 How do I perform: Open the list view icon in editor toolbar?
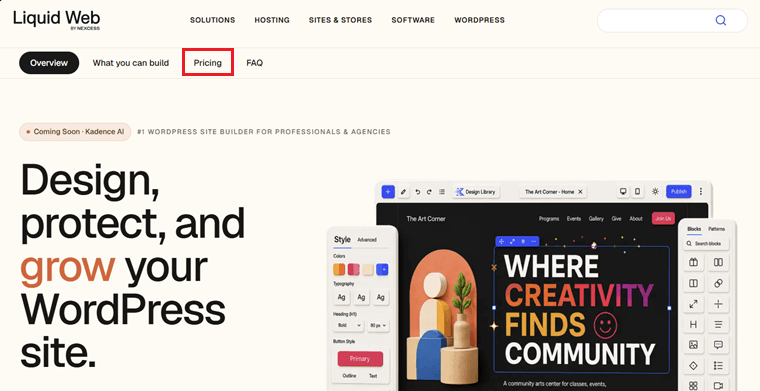(442, 192)
